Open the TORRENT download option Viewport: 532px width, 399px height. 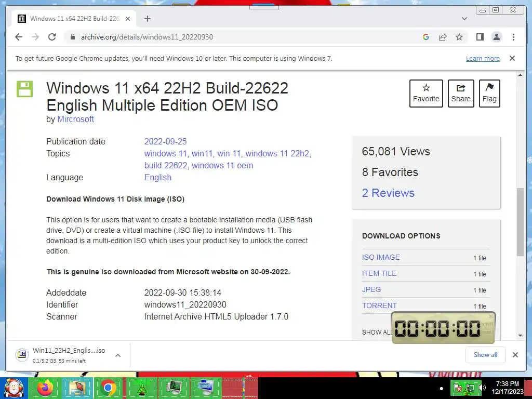click(379, 305)
